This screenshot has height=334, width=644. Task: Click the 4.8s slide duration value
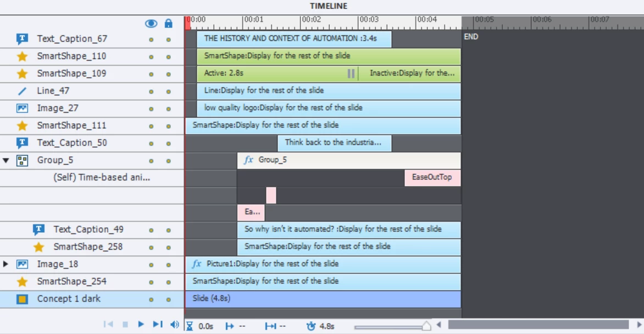click(x=326, y=326)
